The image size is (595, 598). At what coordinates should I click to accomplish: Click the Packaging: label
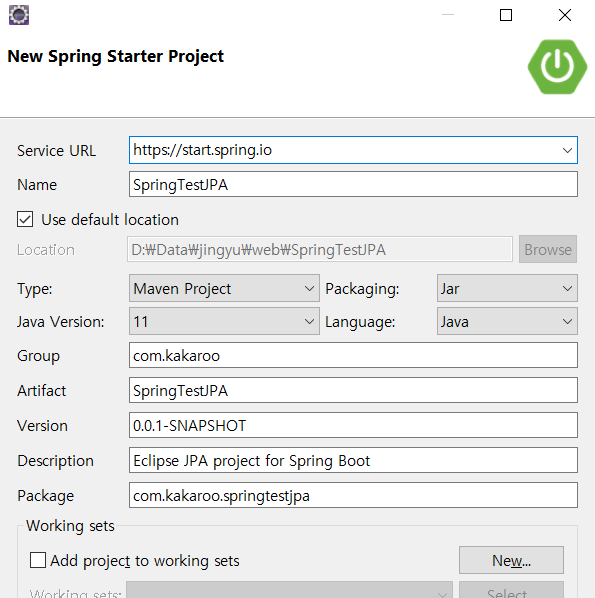tap(362, 289)
